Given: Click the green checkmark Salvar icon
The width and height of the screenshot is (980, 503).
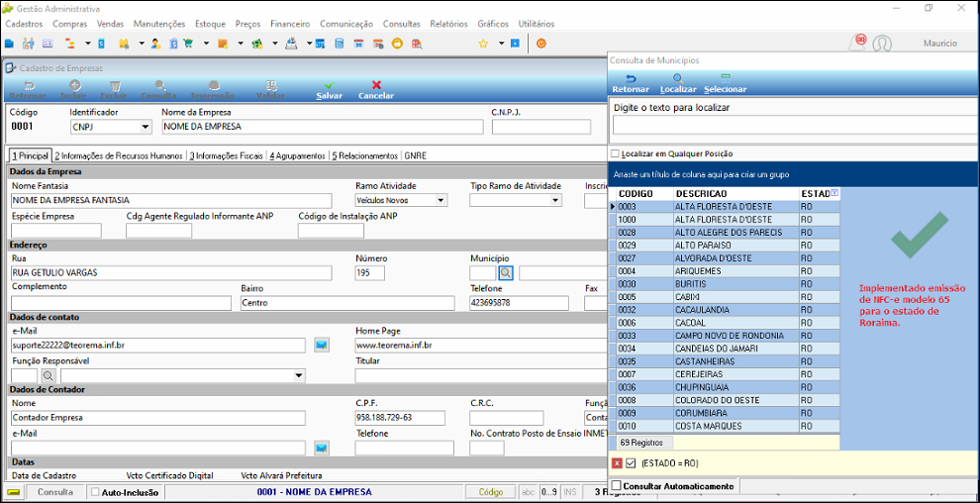Looking at the screenshot, I should [x=329, y=85].
